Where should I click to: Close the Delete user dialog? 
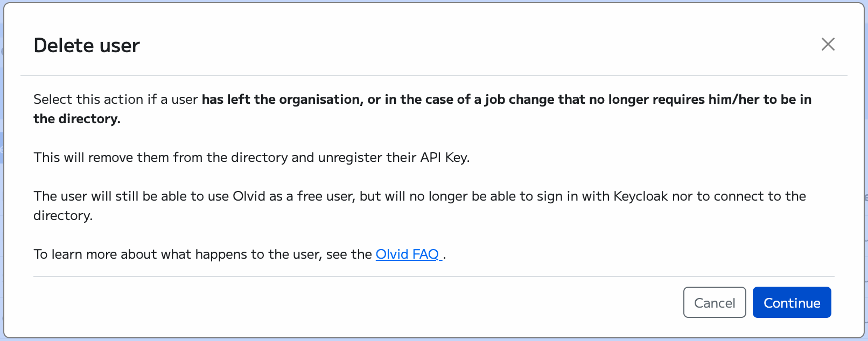coord(828,44)
